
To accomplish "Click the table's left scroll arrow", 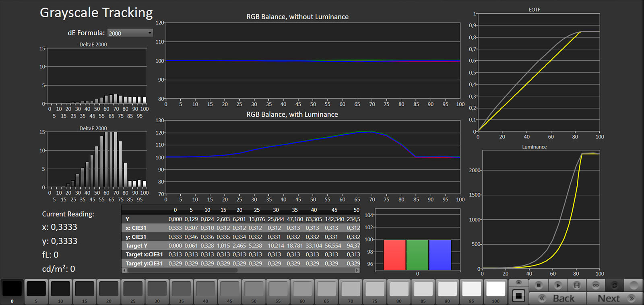I will click(124, 270).
